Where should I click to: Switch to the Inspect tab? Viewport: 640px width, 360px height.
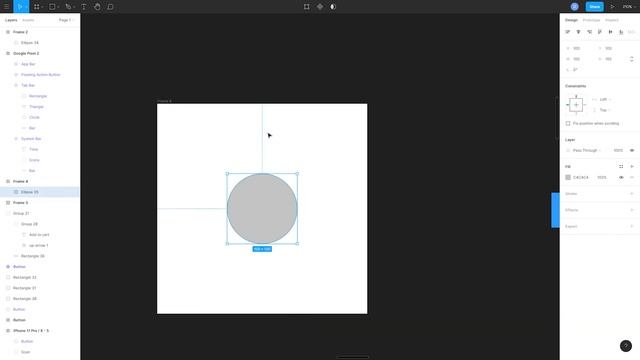[x=611, y=20]
